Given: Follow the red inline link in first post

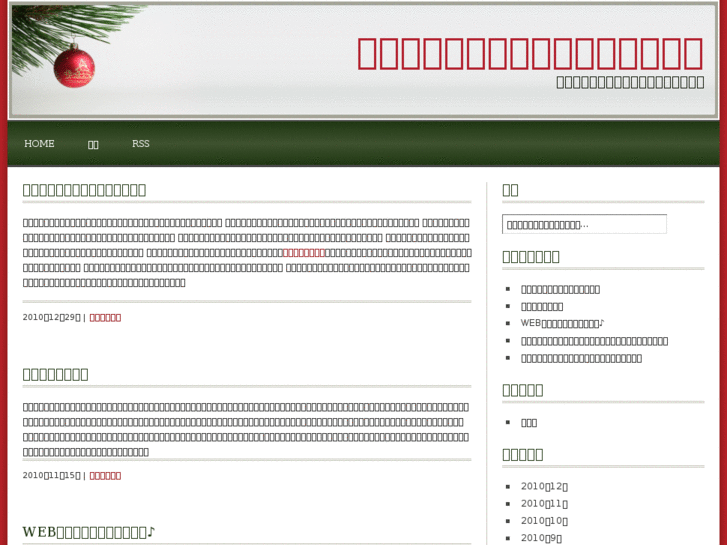Looking at the screenshot, I should [x=304, y=253].
